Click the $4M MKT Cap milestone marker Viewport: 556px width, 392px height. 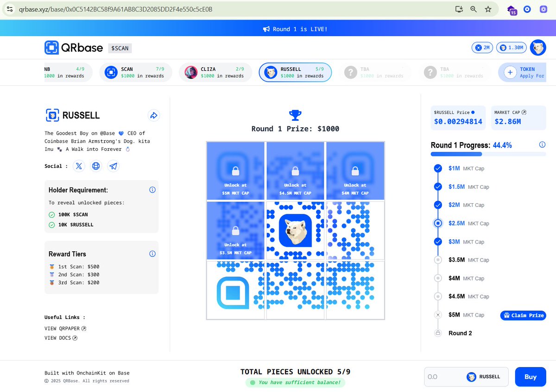pyautogui.click(x=438, y=278)
